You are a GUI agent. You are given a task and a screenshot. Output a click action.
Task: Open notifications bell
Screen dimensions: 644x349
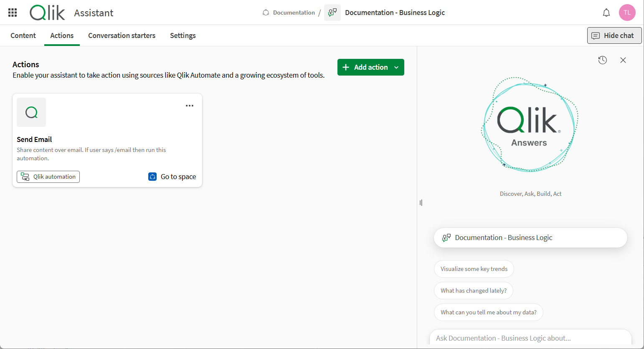click(606, 13)
